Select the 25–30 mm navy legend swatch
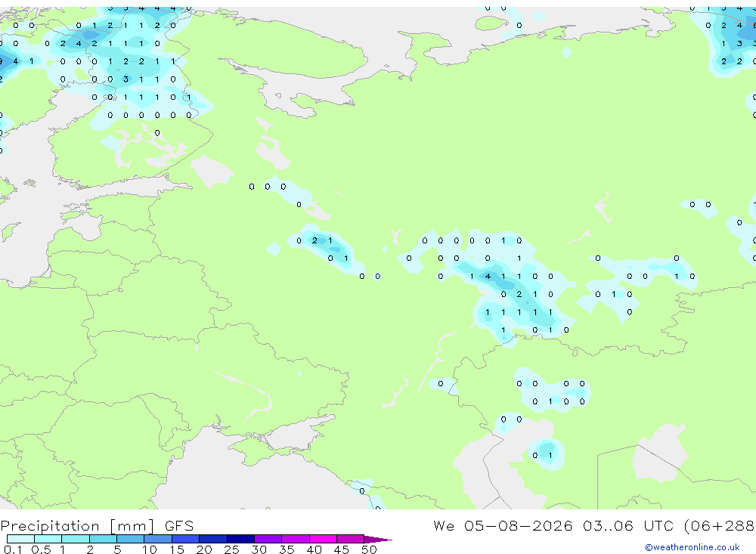The width and height of the screenshot is (756, 554). [x=240, y=539]
